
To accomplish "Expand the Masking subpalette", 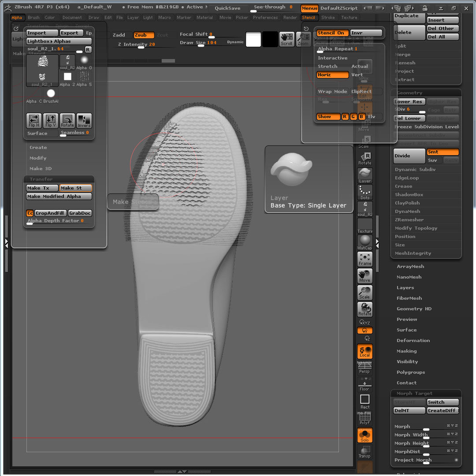I will [406, 351].
